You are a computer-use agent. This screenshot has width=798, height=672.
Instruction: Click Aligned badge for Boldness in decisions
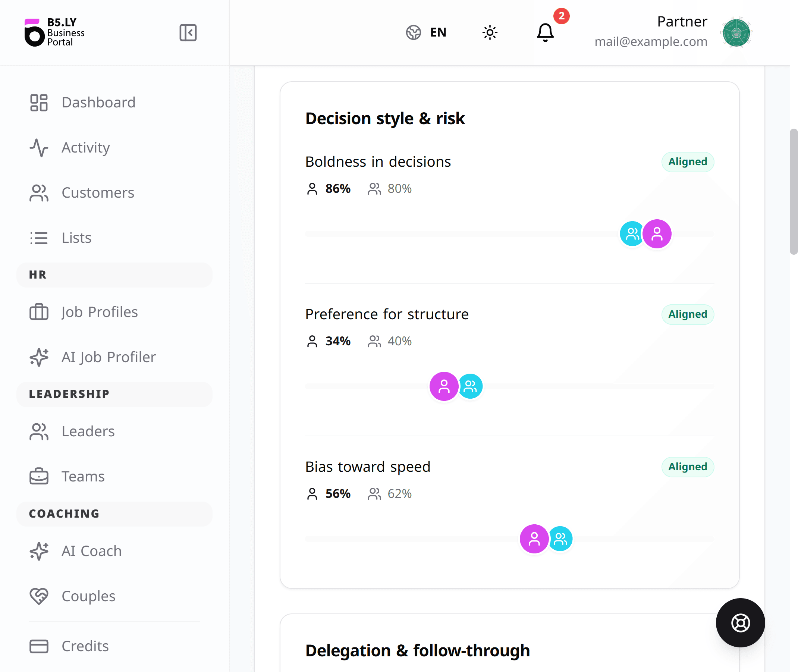[x=688, y=162]
